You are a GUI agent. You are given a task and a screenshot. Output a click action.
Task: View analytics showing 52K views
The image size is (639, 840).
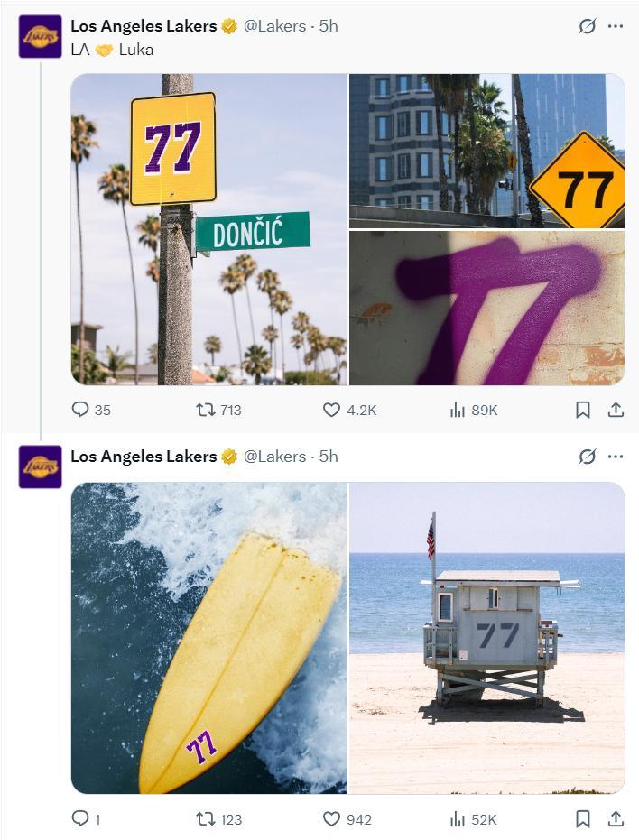[458, 819]
